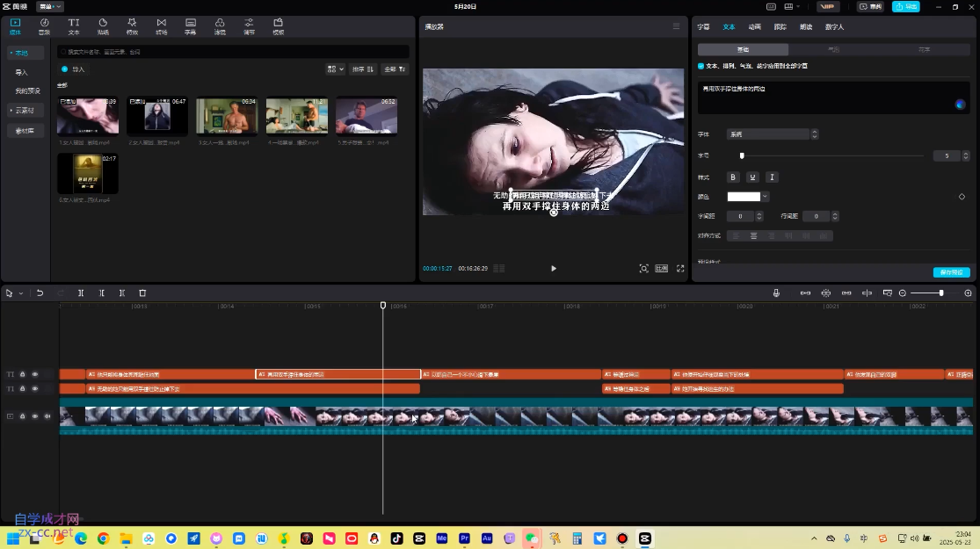The height and width of the screenshot is (549, 980).
Task: Enter fullscreen in the player preview
Action: point(679,268)
